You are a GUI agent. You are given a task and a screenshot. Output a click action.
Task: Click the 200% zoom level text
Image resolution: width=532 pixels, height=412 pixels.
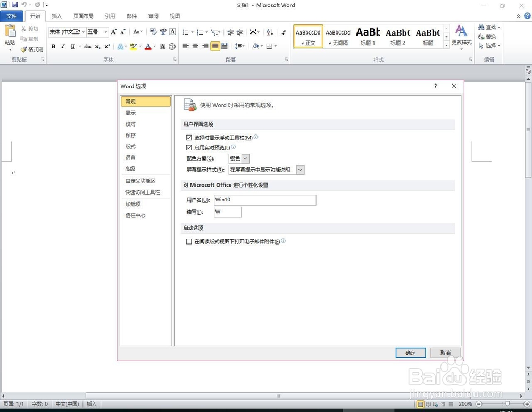465,404
